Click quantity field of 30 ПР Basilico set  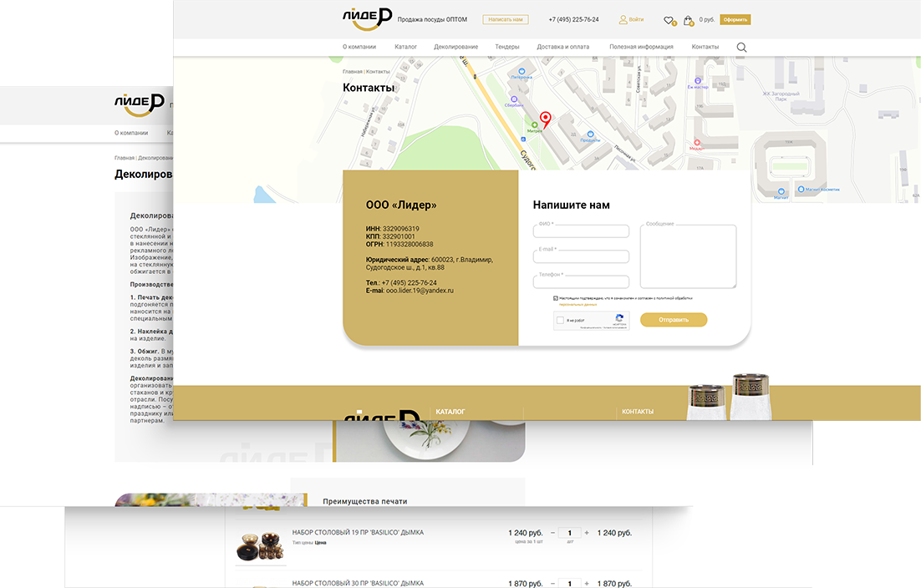tap(569, 583)
